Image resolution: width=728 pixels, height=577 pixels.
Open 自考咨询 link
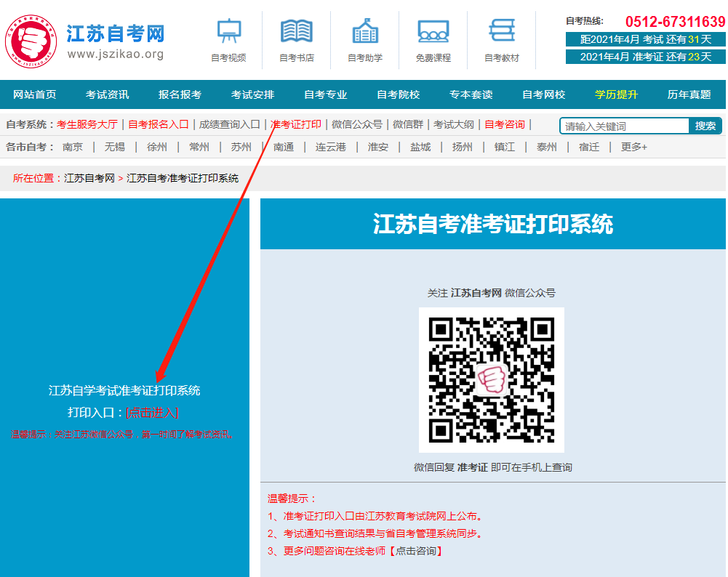point(505,125)
